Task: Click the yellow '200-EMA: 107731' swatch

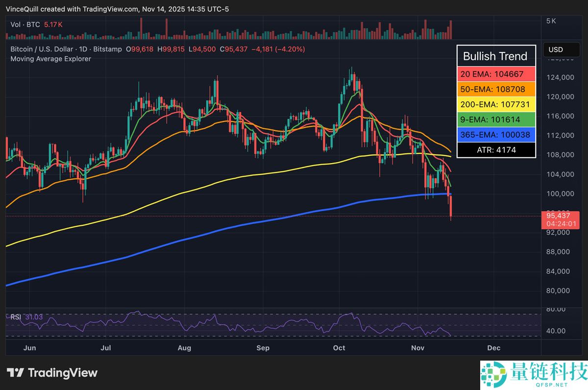Action: point(496,104)
